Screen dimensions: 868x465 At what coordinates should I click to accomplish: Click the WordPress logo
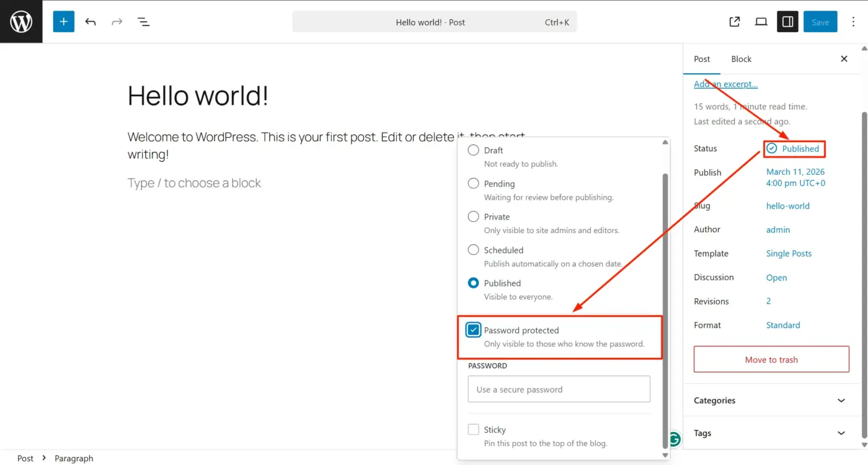pyautogui.click(x=21, y=21)
